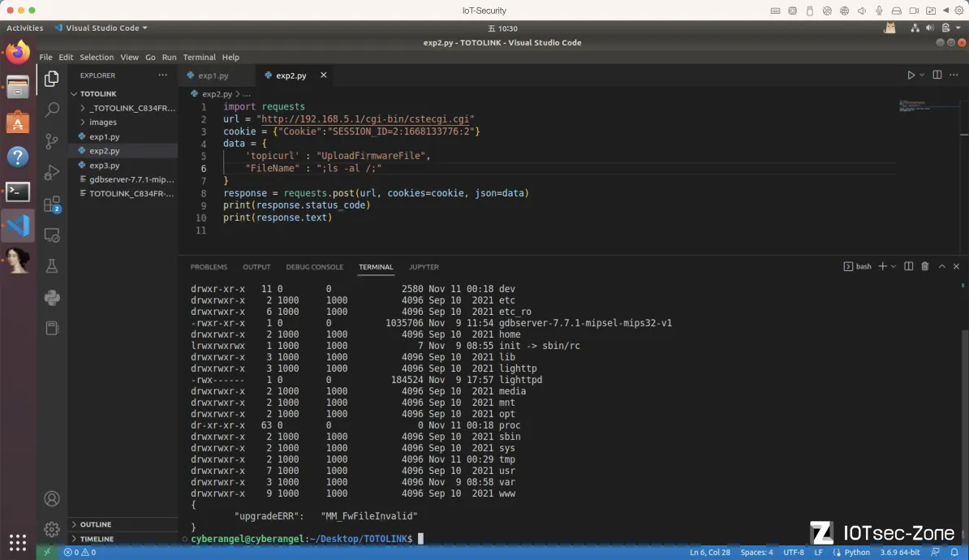Screen dimensions: 969x560
Task: Click the clock showing 10:30
Action: pyautogui.click(x=502, y=28)
